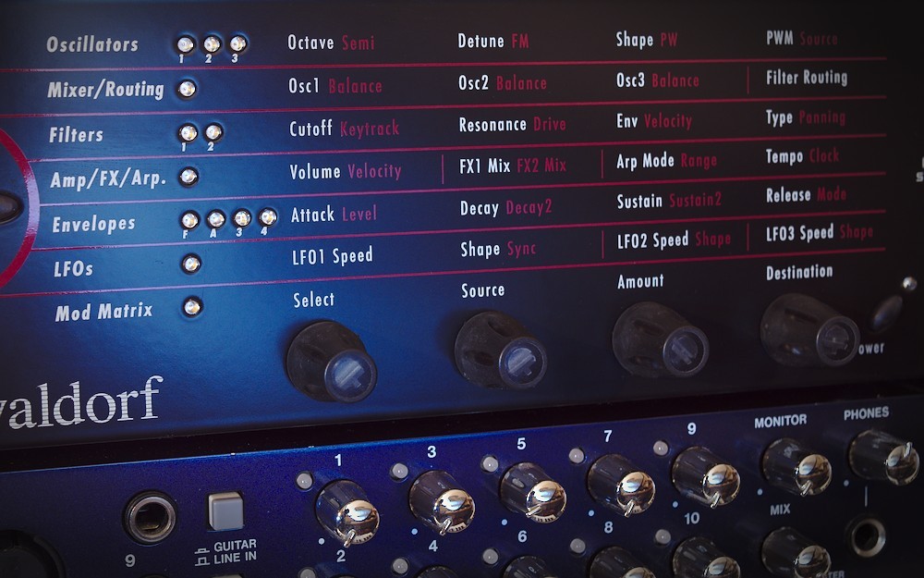Click the MIX knob on the interface
924x578 pixels.
(x=796, y=553)
